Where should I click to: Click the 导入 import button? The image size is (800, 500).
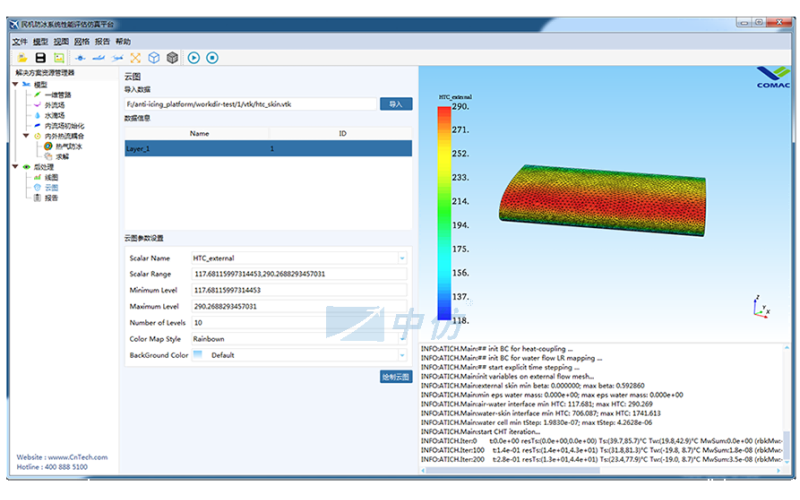(x=396, y=104)
